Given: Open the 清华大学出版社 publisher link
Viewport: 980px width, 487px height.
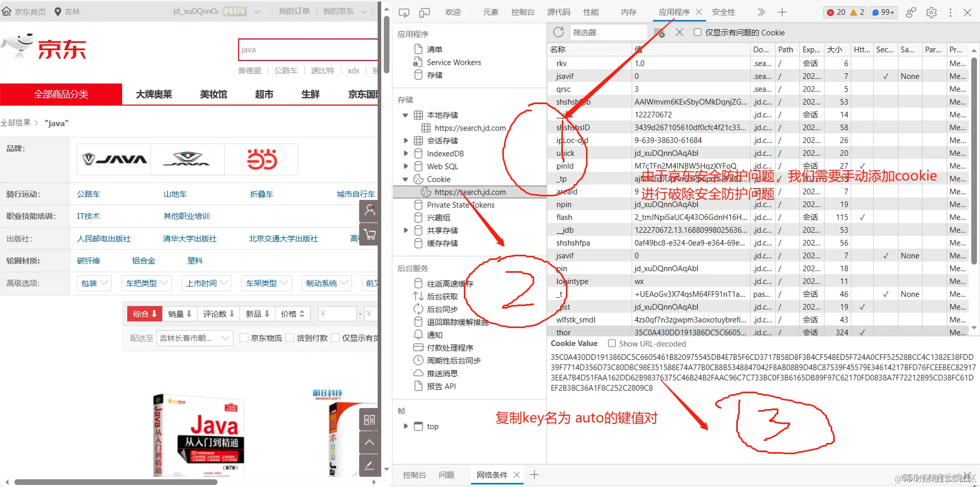Looking at the screenshot, I should point(190,238).
